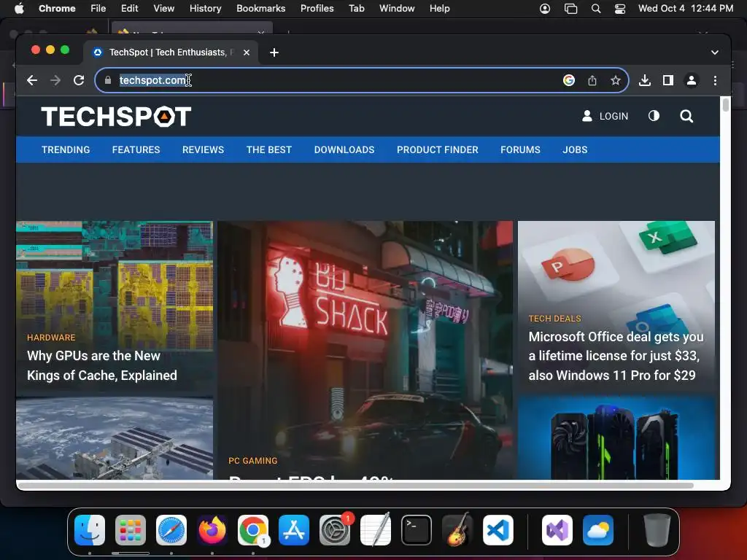Reload the TechSpot page

click(79, 80)
